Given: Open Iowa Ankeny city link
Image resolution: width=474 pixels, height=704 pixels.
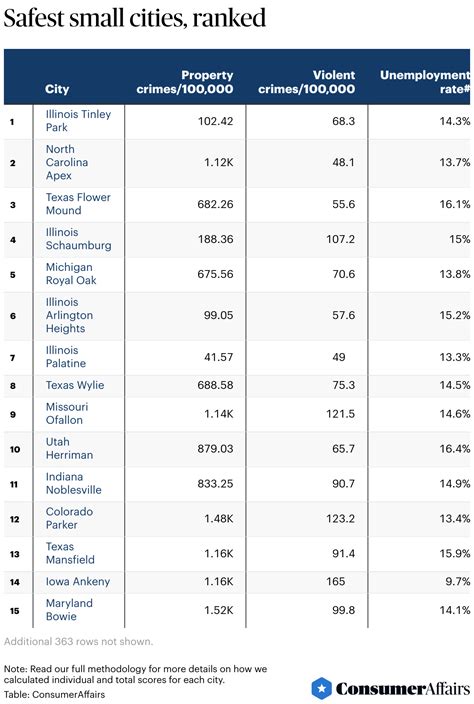Looking at the screenshot, I should [78, 581].
